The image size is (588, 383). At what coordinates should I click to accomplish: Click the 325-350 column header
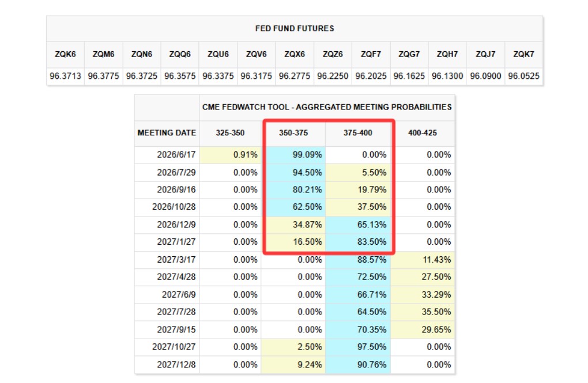click(x=230, y=132)
